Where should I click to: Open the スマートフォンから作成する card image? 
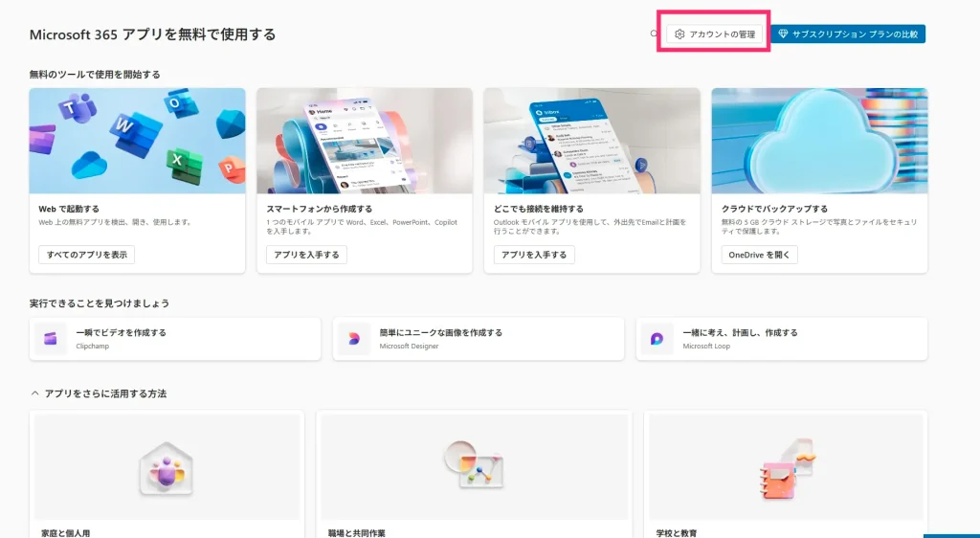[x=365, y=141]
